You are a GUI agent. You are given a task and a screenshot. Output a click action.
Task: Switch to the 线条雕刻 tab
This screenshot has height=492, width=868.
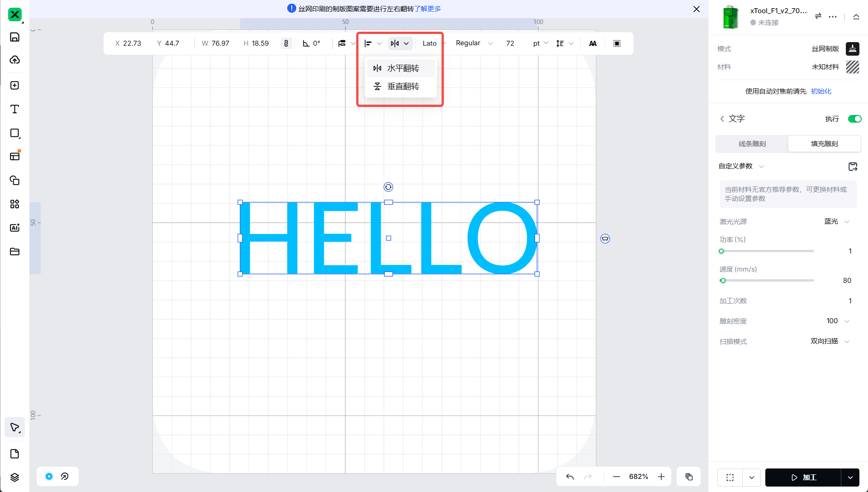click(x=752, y=143)
